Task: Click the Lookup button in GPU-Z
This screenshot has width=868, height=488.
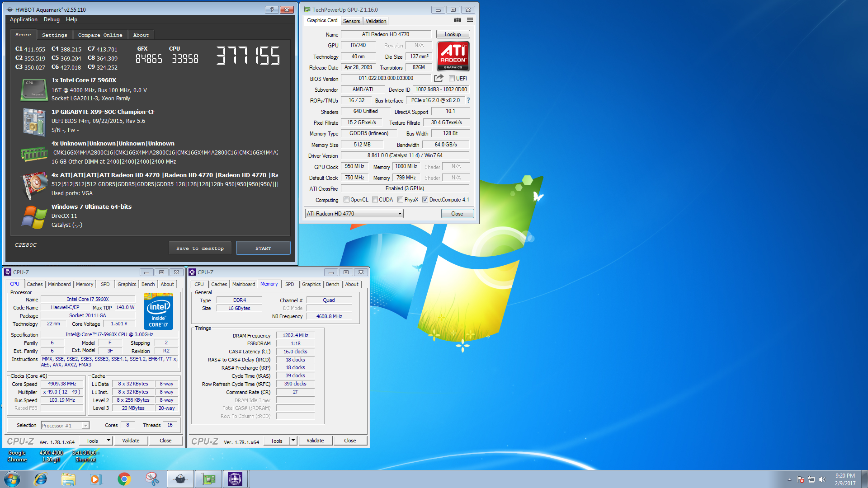Action: pos(453,34)
